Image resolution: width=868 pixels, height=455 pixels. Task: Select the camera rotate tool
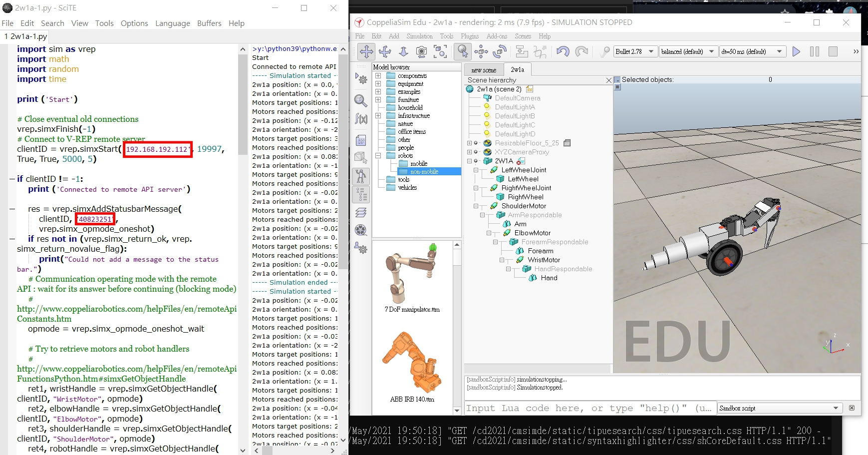(385, 51)
